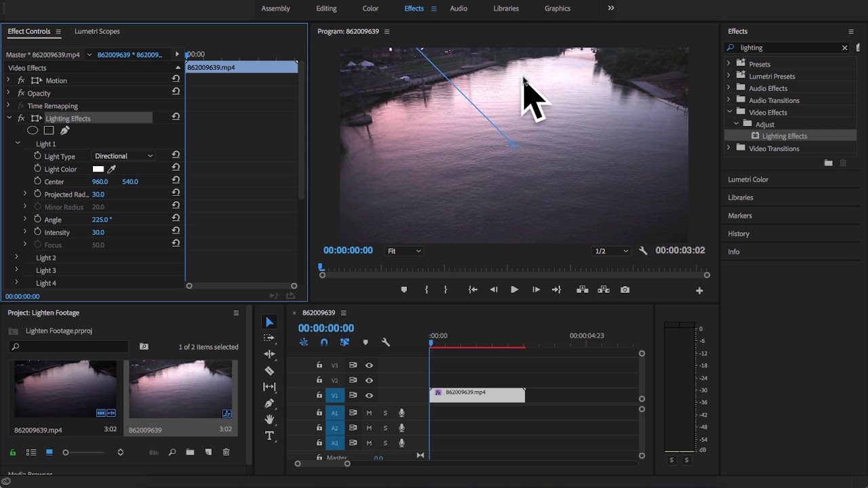Image resolution: width=868 pixels, height=488 pixels.
Task: Select the Pen tool in the tools panel
Action: click(x=269, y=403)
